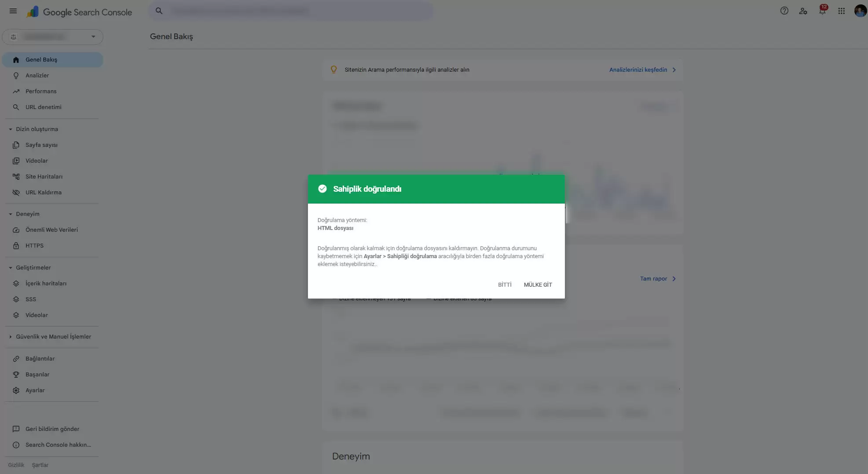Click MÜLKE GİT button in dialog

pyautogui.click(x=538, y=285)
